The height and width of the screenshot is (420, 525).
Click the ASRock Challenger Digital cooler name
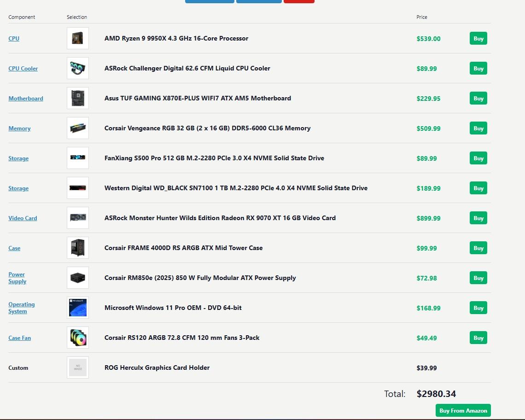(x=187, y=68)
